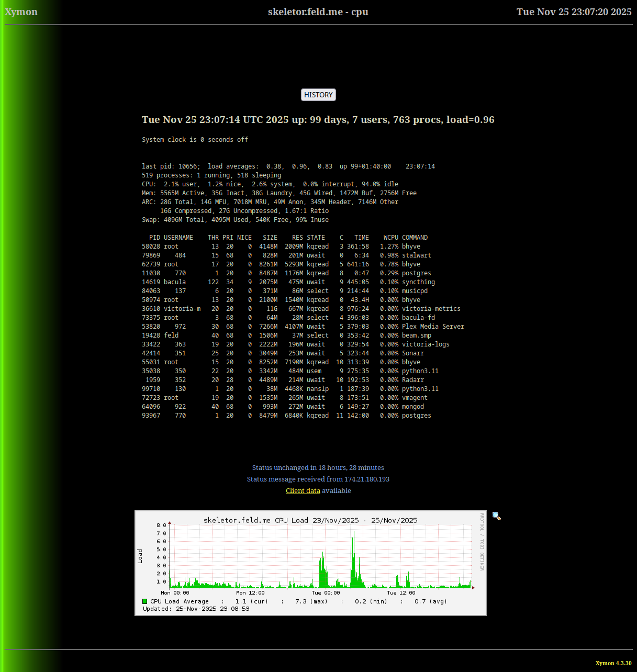Viewport: 637px width, 672px height.
Task: Click the Xymon 4.3.30 footer link
Action: (x=613, y=663)
